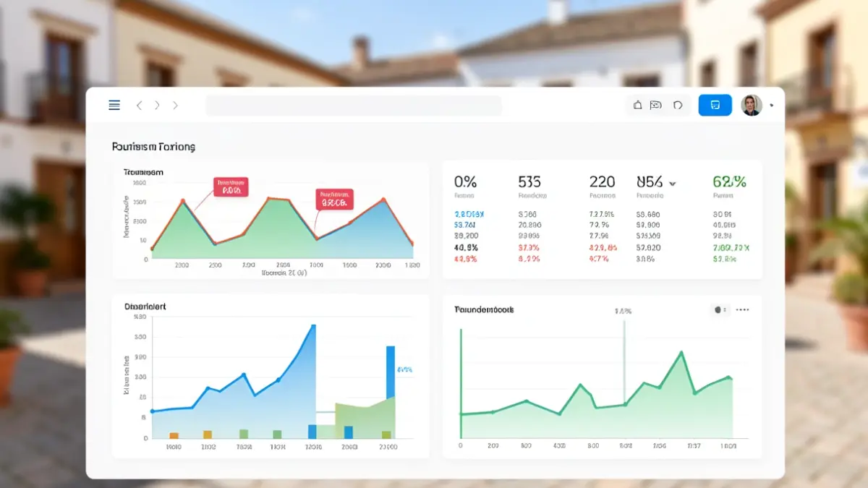Select the green 62% stat value
Screen dimensions: 868x488
click(729, 181)
